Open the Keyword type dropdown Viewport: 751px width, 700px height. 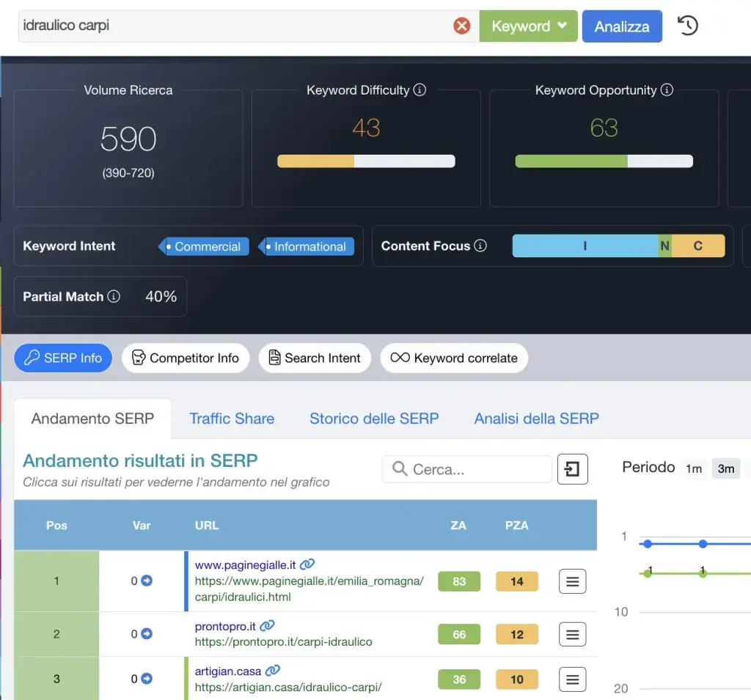click(528, 26)
